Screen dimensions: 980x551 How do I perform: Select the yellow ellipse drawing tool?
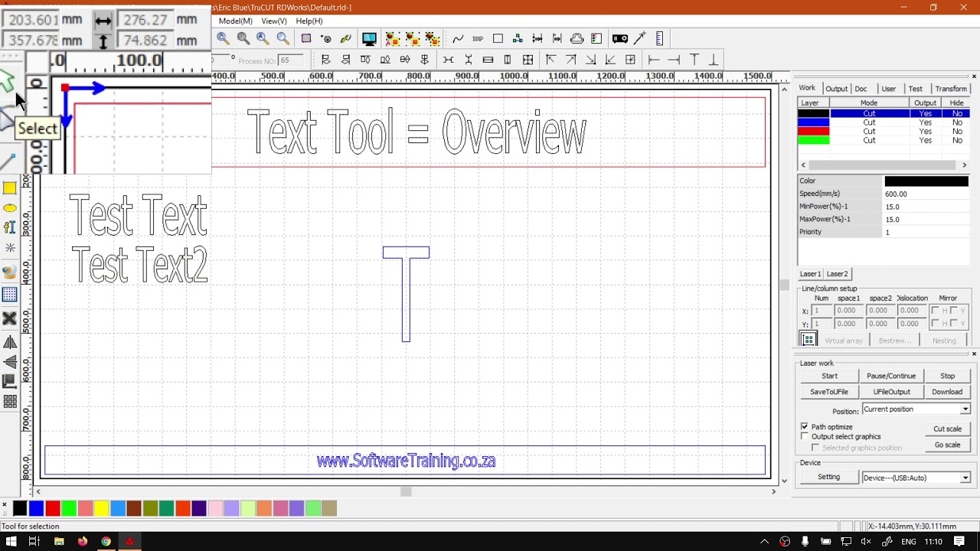pos(9,208)
